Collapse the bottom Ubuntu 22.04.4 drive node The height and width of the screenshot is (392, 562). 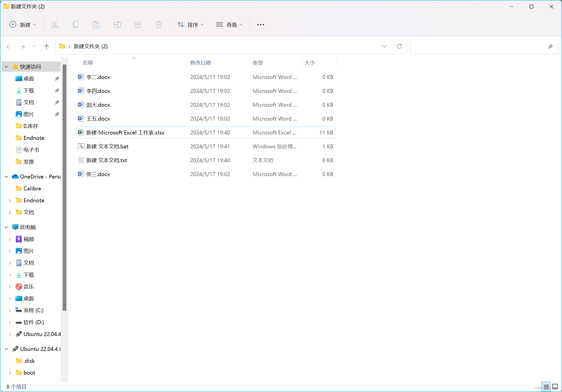(x=6, y=349)
